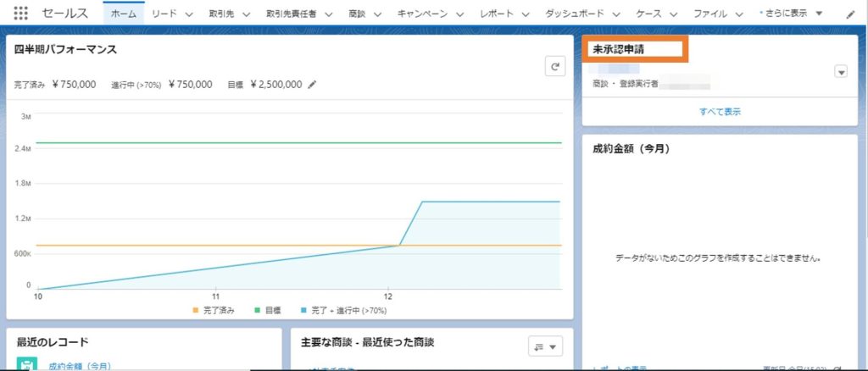
Task: Click 成約金額（今月） link in recent records
Action: (81, 366)
